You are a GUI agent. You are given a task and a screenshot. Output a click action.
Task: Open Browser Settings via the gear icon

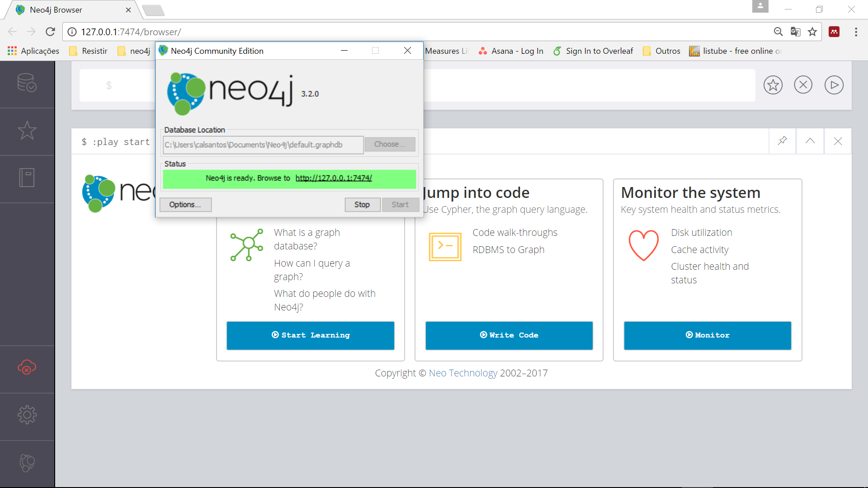click(27, 415)
